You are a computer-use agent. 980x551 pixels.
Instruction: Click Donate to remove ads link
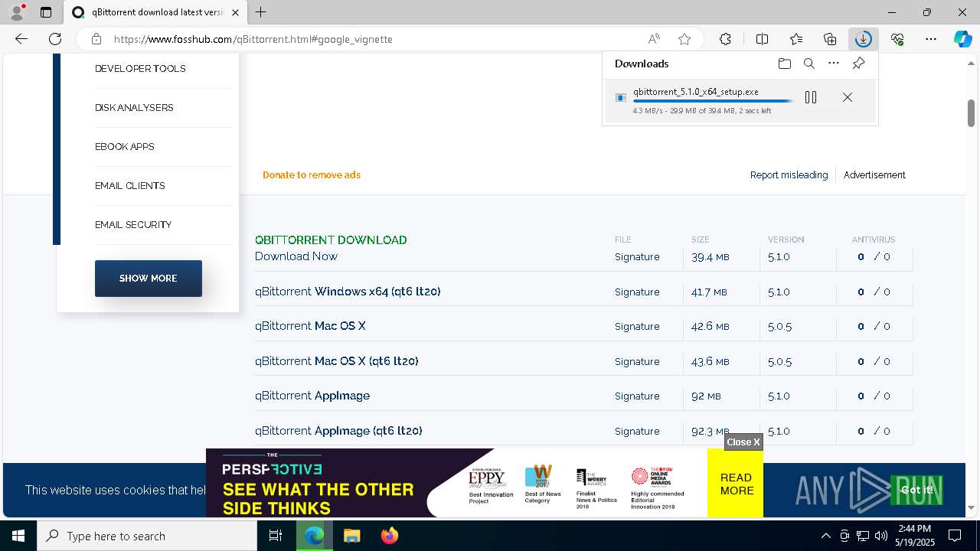[x=312, y=175]
